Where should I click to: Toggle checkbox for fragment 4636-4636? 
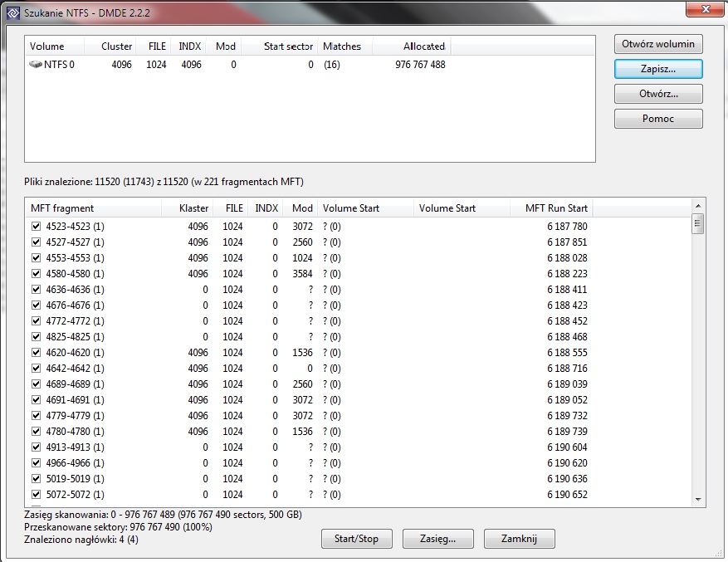coord(36,290)
